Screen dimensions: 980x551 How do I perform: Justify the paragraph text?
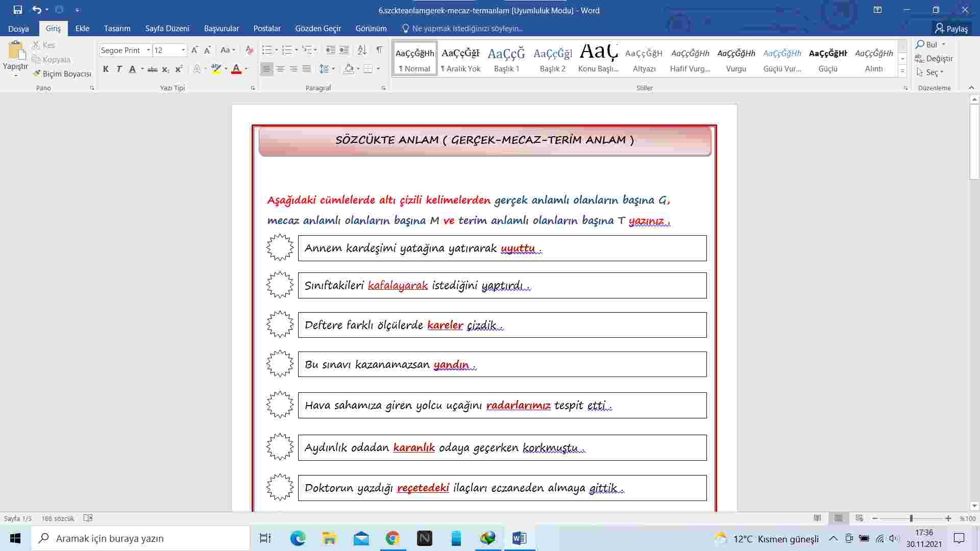point(306,69)
